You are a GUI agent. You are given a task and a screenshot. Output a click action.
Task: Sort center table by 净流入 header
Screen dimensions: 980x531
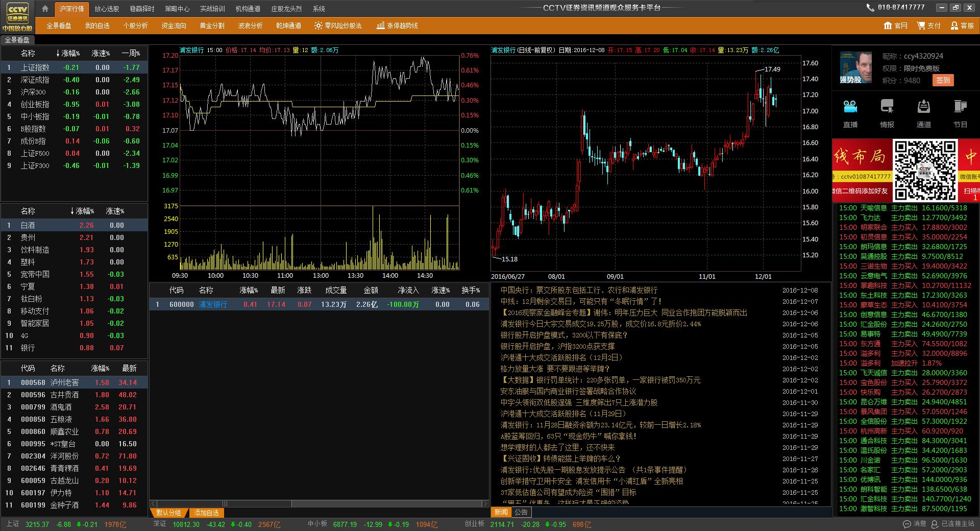408,290
